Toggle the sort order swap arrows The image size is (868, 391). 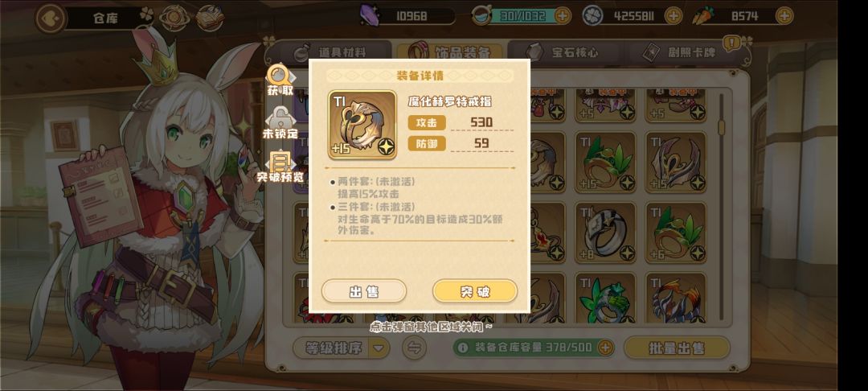click(x=414, y=348)
